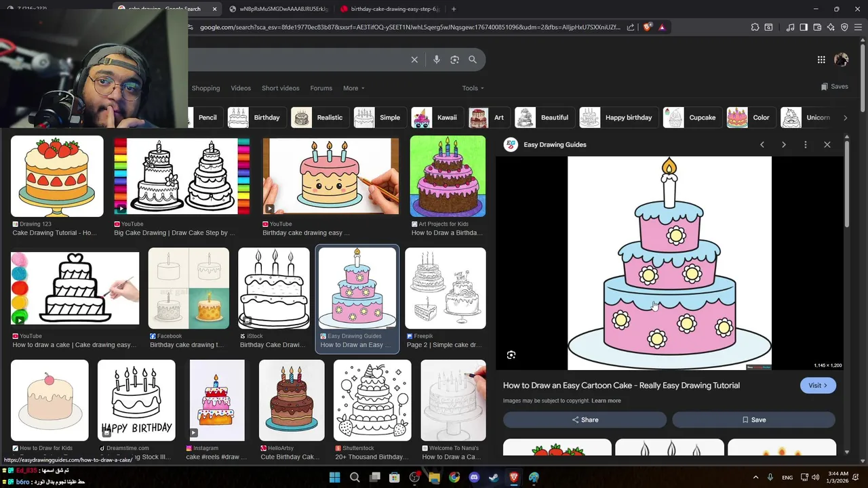Screen dimensions: 868x488
Task: Open the More search filters dropdown
Action: (353, 88)
